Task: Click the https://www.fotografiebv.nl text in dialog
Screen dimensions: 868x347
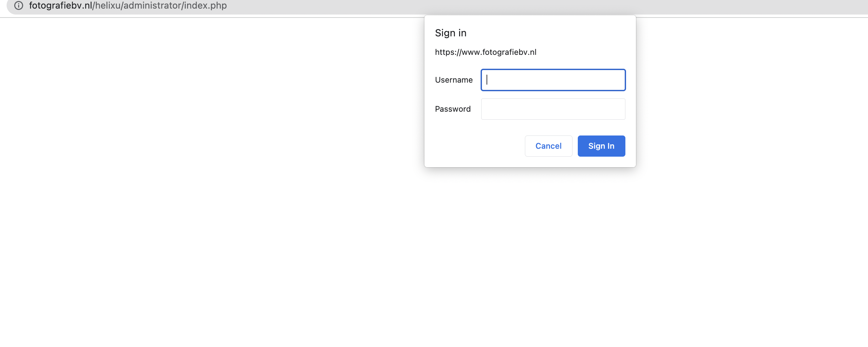Action: (485, 52)
